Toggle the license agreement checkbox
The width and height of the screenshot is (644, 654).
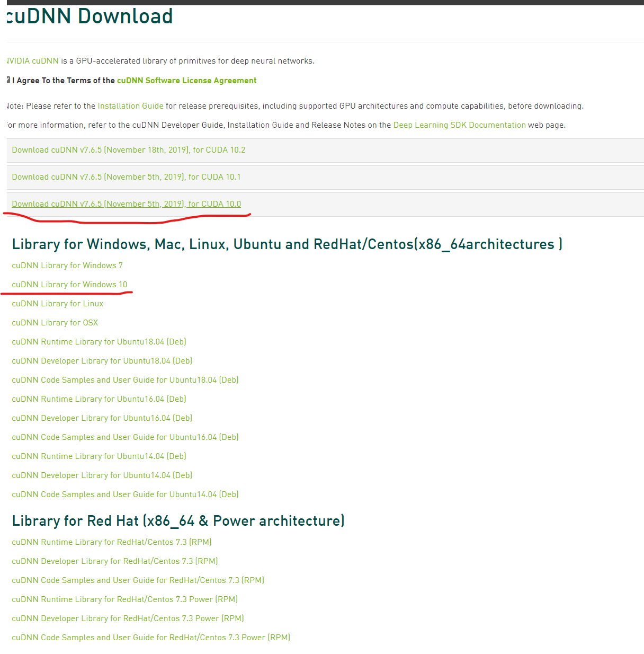pyautogui.click(x=8, y=80)
